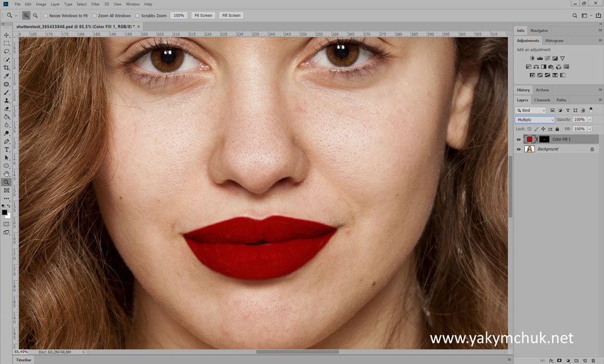The image size is (604, 364).
Task: Open the Select menu
Action: point(82,4)
